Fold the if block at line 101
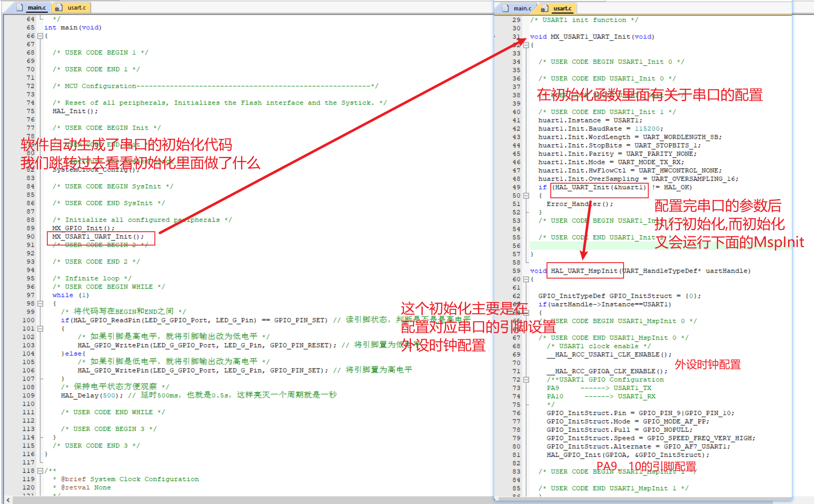This screenshot has width=814, height=504. tap(40, 329)
